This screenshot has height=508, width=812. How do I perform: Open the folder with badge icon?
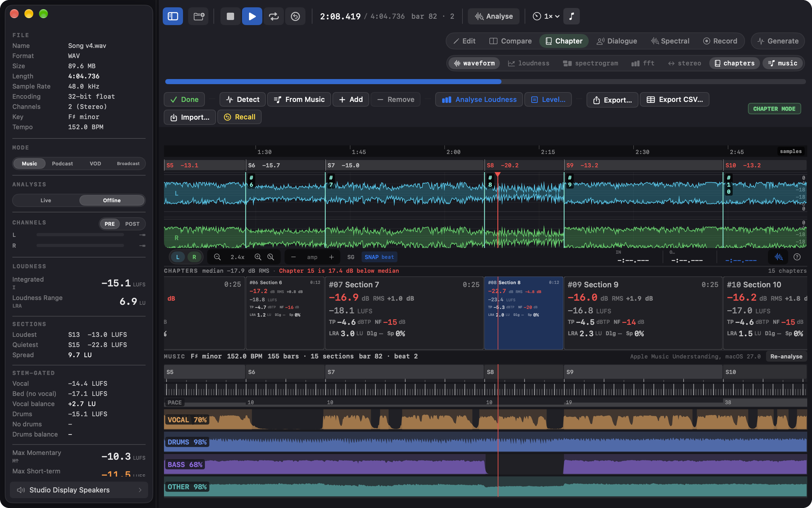coord(199,16)
